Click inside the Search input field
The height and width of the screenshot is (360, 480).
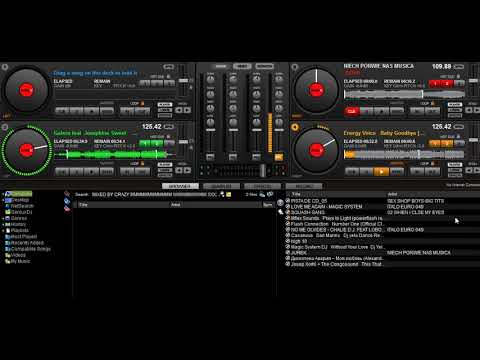[x=154, y=194]
